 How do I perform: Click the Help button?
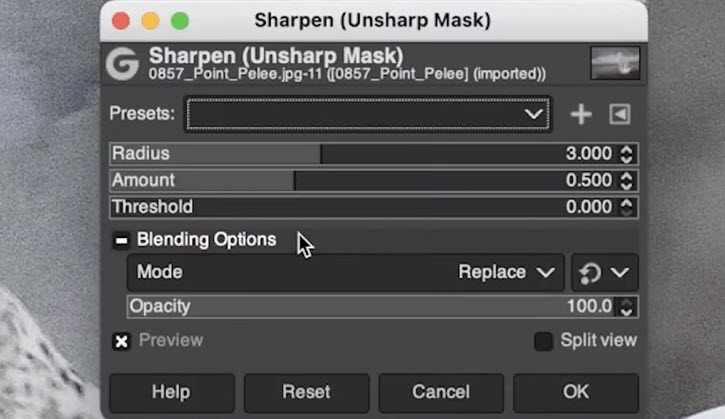[172, 393]
